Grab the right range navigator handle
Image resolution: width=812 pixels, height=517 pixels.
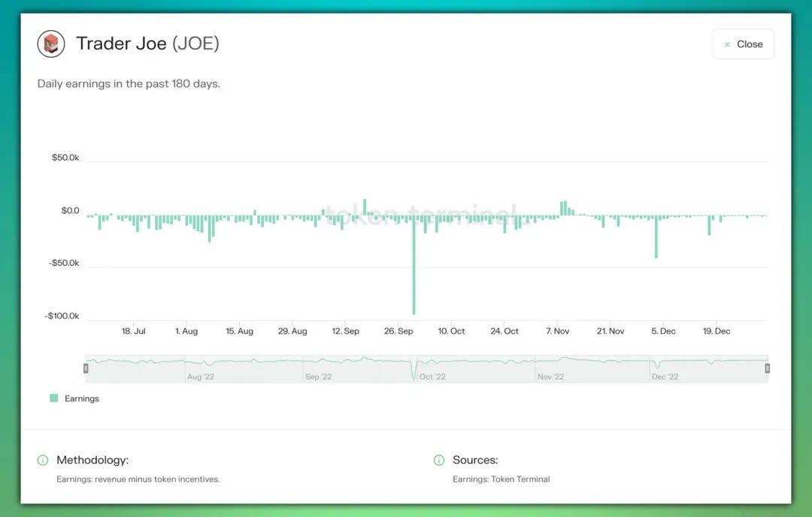pyautogui.click(x=768, y=368)
